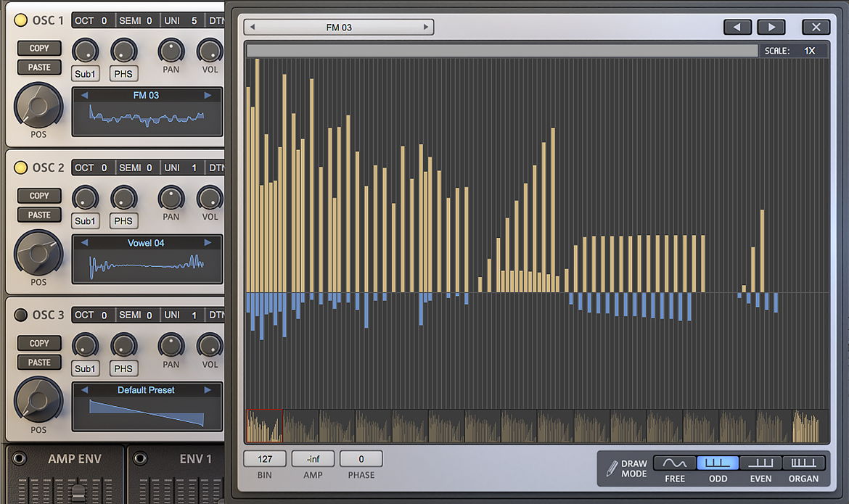Viewport: 849px width, 504px height.
Task: Select previous wavetable in OSC 1 display
Action: coord(84,95)
